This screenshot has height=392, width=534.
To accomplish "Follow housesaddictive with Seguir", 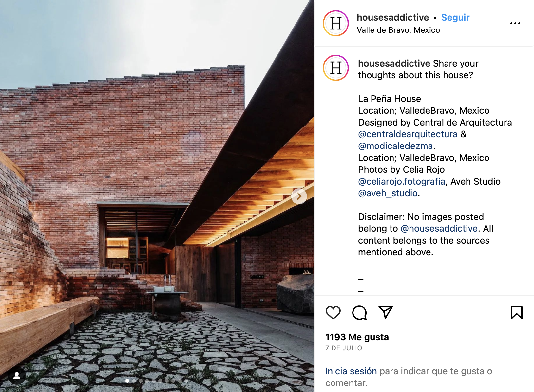I will [x=455, y=17].
